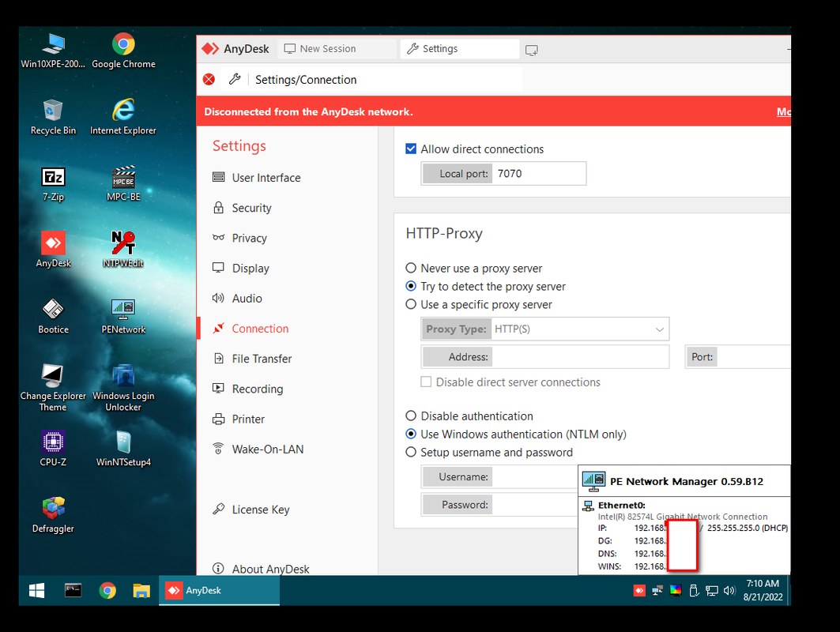Open CPU-Z desktop shortcut

click(x=53, y=449)
